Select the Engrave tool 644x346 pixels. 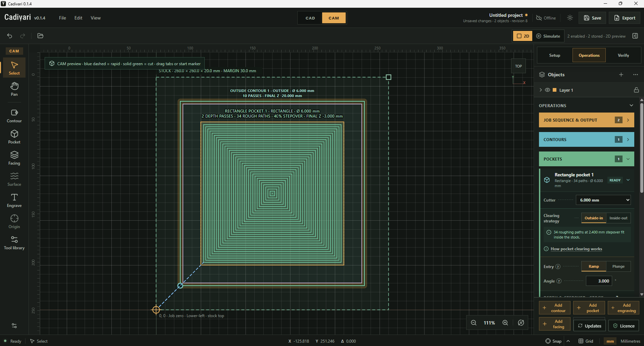pyautogui.click(x=14, y=201)
